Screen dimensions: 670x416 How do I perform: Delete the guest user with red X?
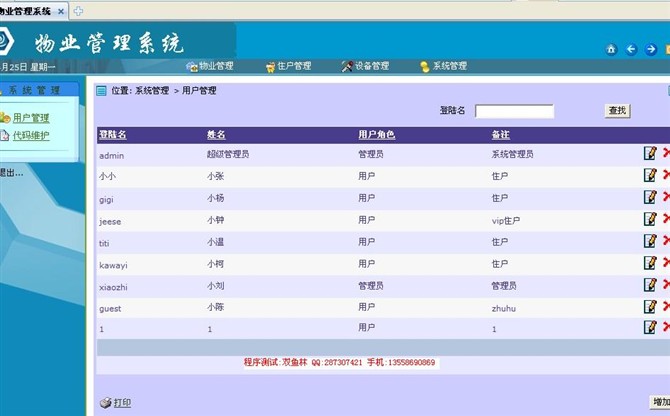click(x=666, y=306)
